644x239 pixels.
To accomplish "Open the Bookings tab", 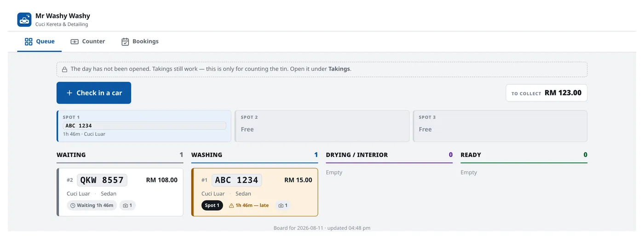I will [140, 41].
